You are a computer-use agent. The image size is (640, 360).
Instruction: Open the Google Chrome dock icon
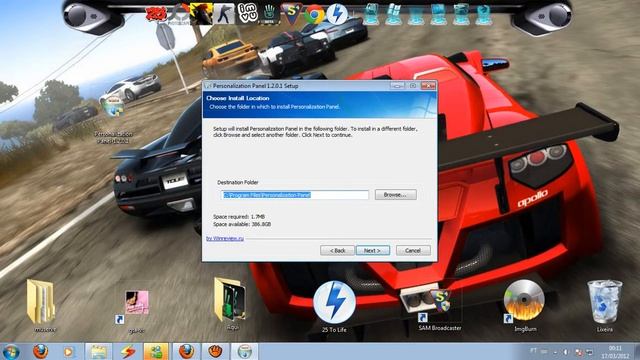tap(314, 15)
